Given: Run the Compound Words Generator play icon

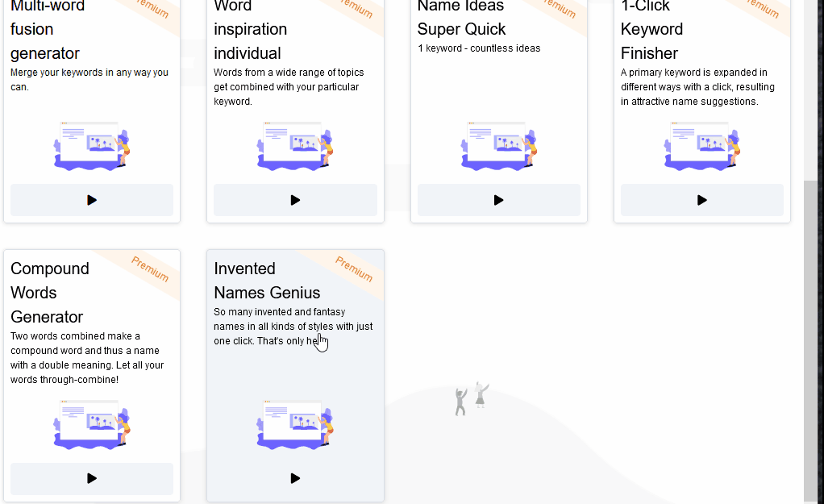Looking at the screenshot, I should [92, 478].
